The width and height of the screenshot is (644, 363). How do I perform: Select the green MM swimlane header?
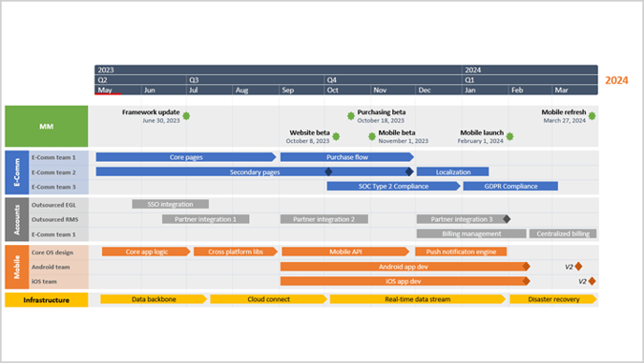pos(47,126)
